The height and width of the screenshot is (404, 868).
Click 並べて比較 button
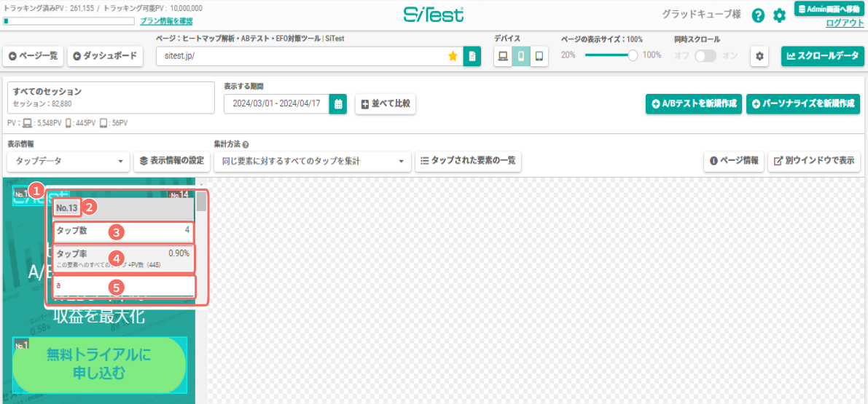386,104
